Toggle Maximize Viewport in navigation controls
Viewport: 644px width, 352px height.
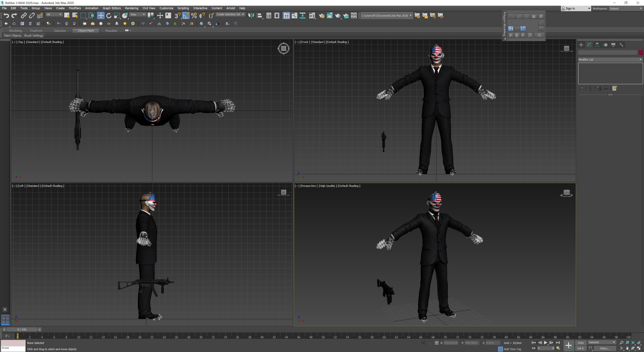[639, 348]
